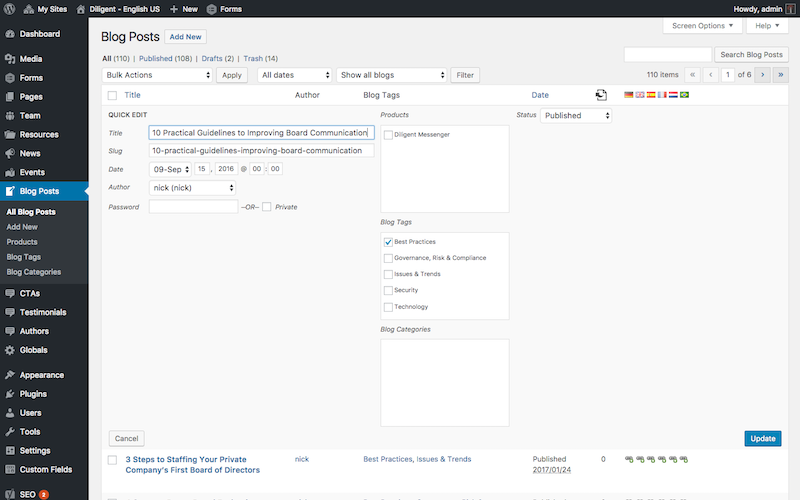The image size is (800, 500).
Task: Click the Team sidebar icon
Action: pyautogui.click(x=10, y=115)
